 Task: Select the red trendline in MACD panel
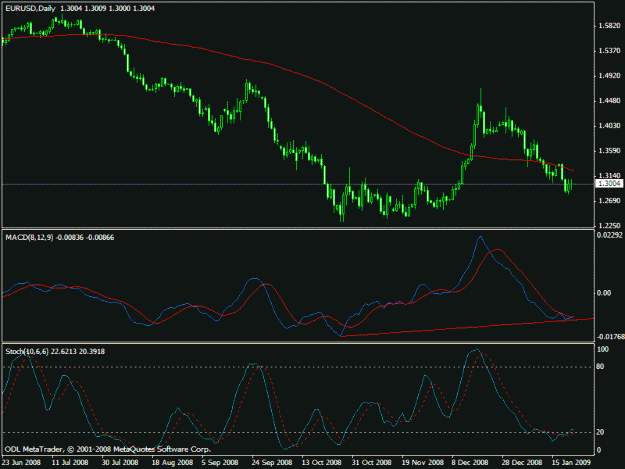point(466,328)
